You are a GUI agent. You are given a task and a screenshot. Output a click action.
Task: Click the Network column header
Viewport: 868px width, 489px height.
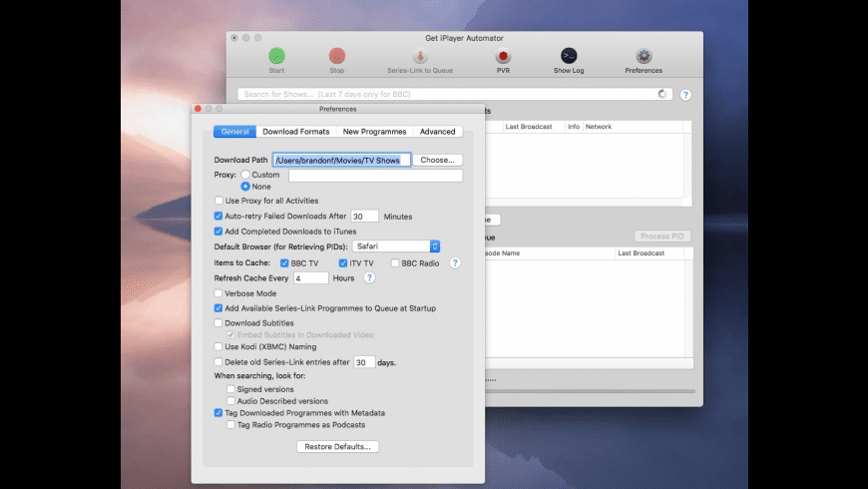point(633,127)
